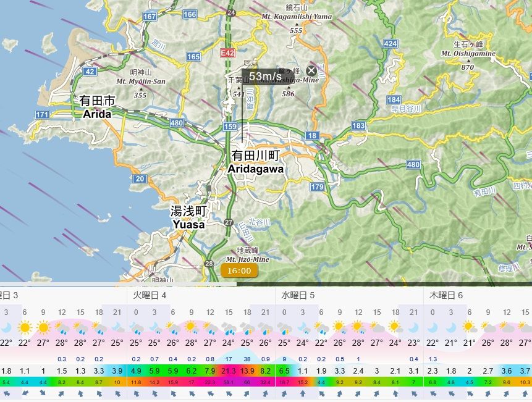Click the route 179 shield on the map
Viewport: 532px width, 402px height.
(x=317, y=186)
